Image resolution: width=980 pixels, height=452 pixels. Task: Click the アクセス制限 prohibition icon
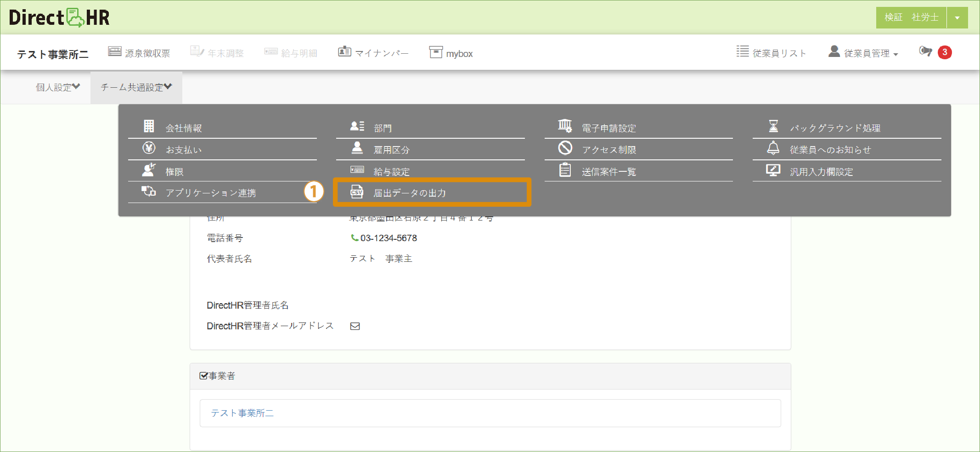point(565,148)
